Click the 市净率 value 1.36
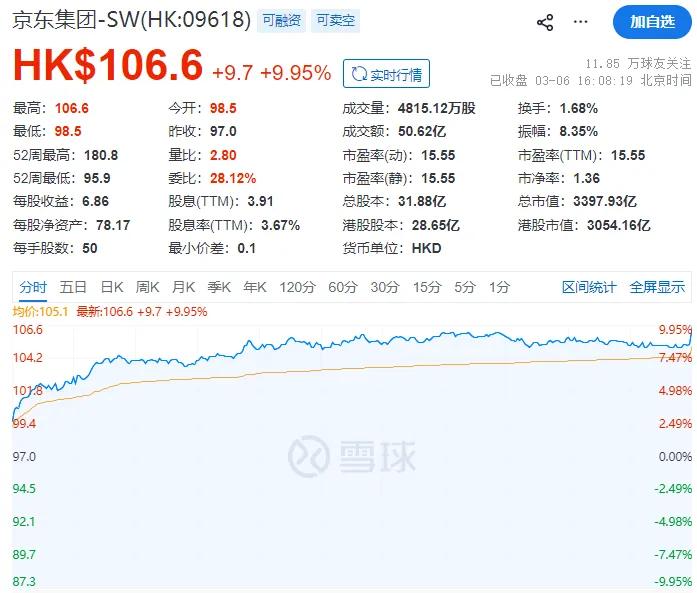Image resolution: width=697 pixels, height=593 pixels. point(586,178)
